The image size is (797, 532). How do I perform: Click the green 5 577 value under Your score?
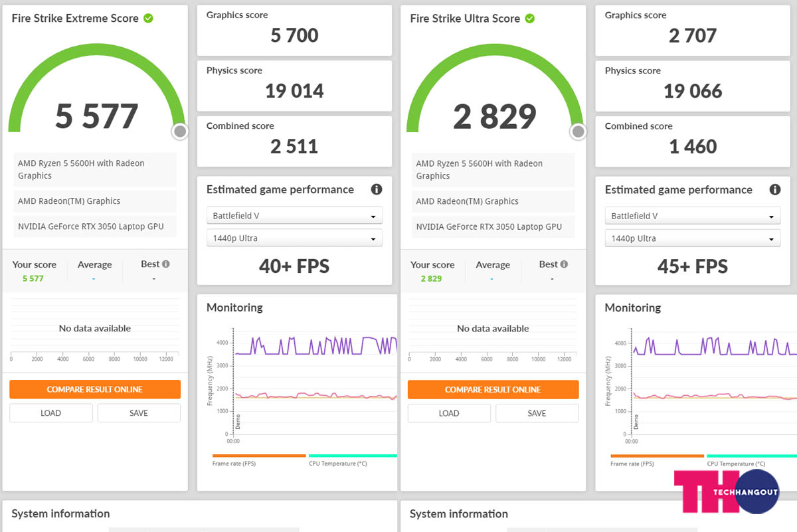point(33,278)
